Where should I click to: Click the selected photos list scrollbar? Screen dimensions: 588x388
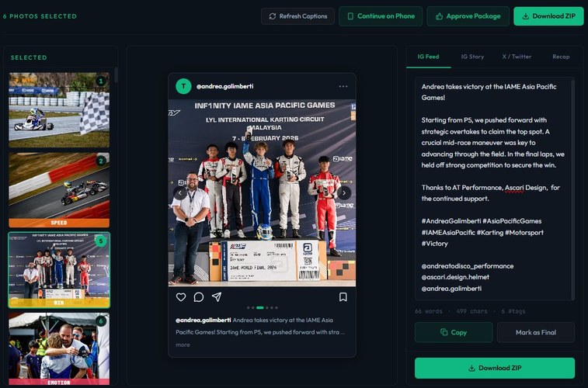click(x=116, y=75)
